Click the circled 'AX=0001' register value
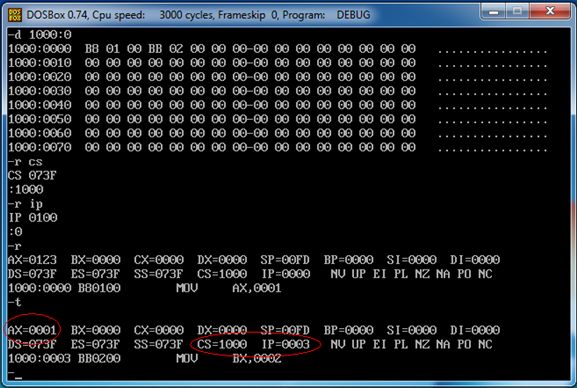 (x=32, y=330)
